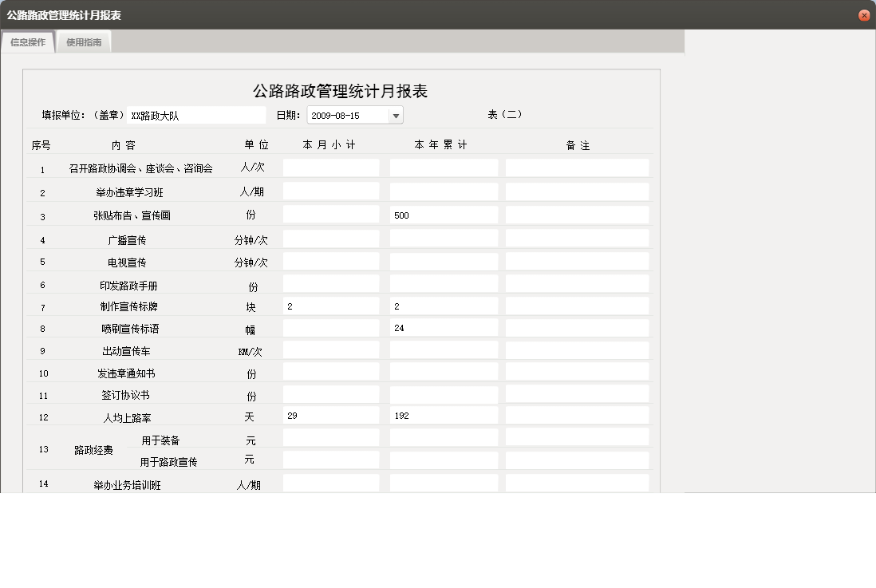Click the 用于路政宣传 amount field
Viewport: 876px width, 588px height.
point(331,460)
